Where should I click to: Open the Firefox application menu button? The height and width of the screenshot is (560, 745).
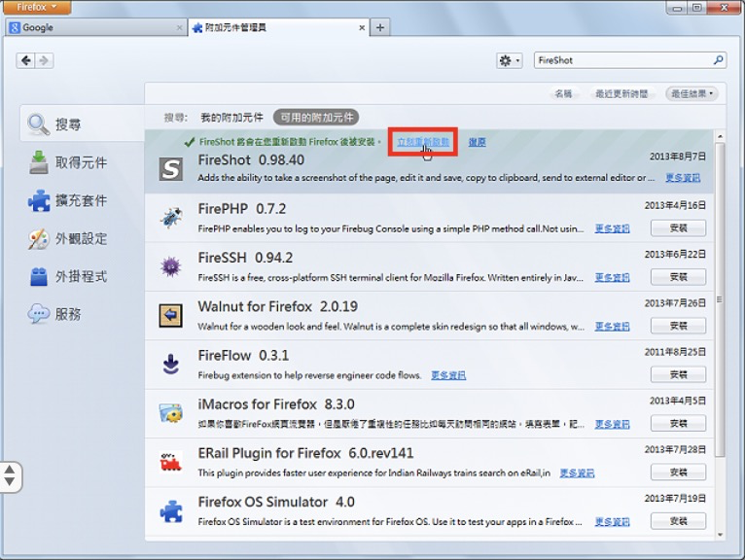[37, 7]
